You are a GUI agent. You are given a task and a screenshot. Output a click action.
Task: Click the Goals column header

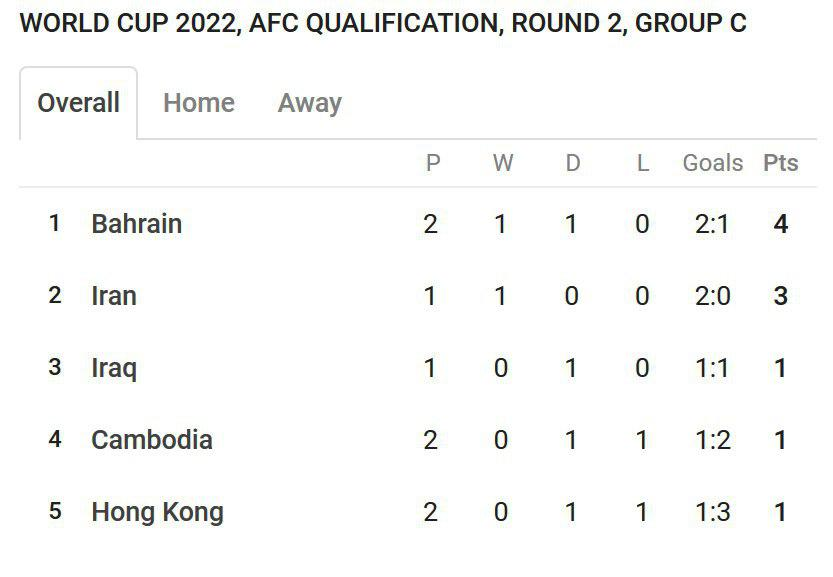pos(712,163)
